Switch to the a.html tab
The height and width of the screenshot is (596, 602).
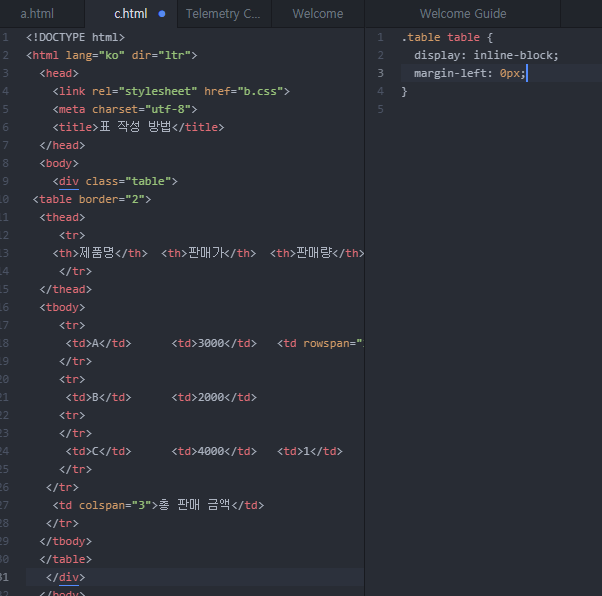coord(37,14)
